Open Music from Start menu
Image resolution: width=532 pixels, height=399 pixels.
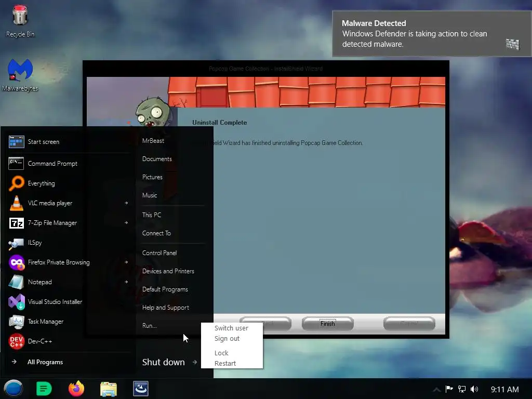point(150,195)
